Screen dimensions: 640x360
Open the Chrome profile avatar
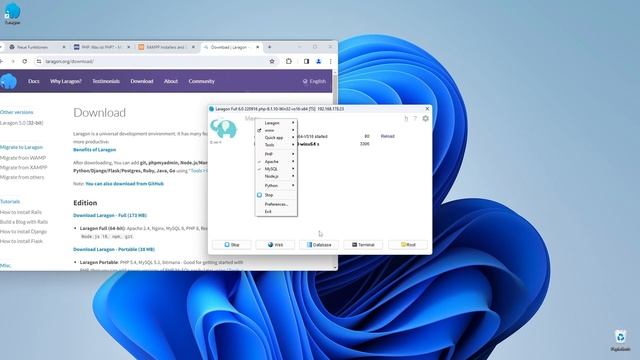point(319,61)
